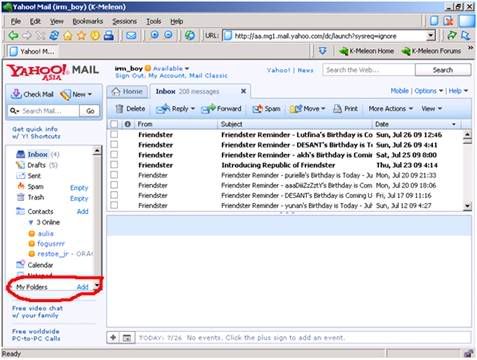Check the akh's Birthday message checkbox
This screenshot has height=360, width=477.
(114, 154)
